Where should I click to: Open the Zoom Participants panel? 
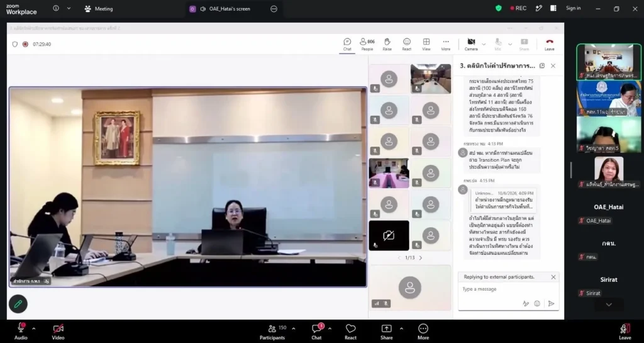pos(272,332)
